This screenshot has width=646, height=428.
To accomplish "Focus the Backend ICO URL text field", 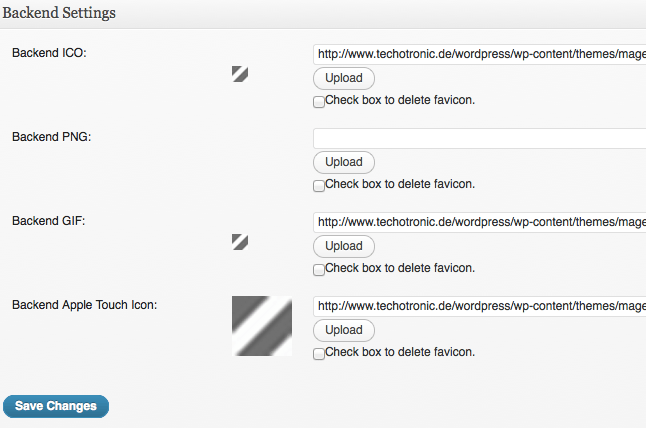I will (x=480, y=54).
